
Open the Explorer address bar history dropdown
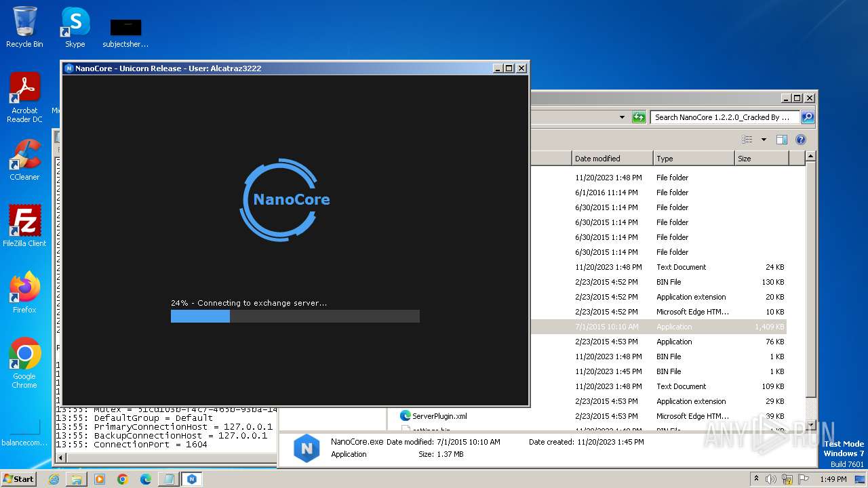point(622,117)
